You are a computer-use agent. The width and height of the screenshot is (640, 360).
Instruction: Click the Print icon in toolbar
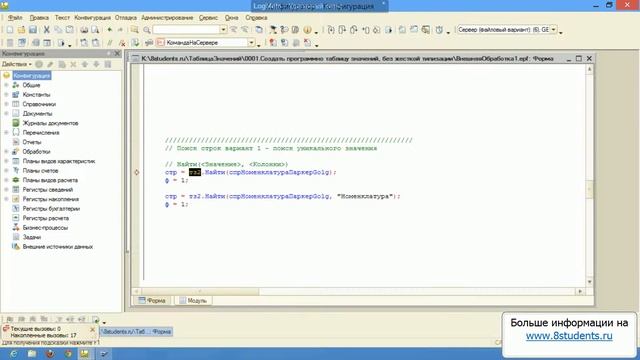tap(84, 30)
